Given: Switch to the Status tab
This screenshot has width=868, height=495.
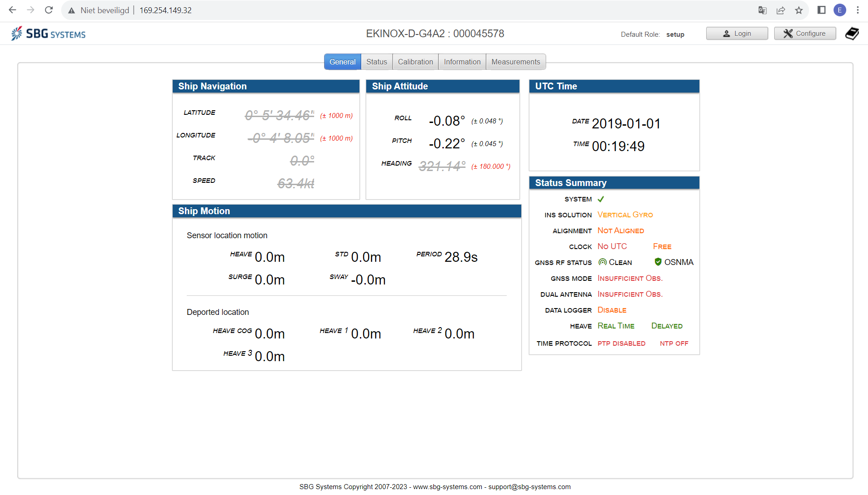Looking at the screenshot, I should coord(376,62).
